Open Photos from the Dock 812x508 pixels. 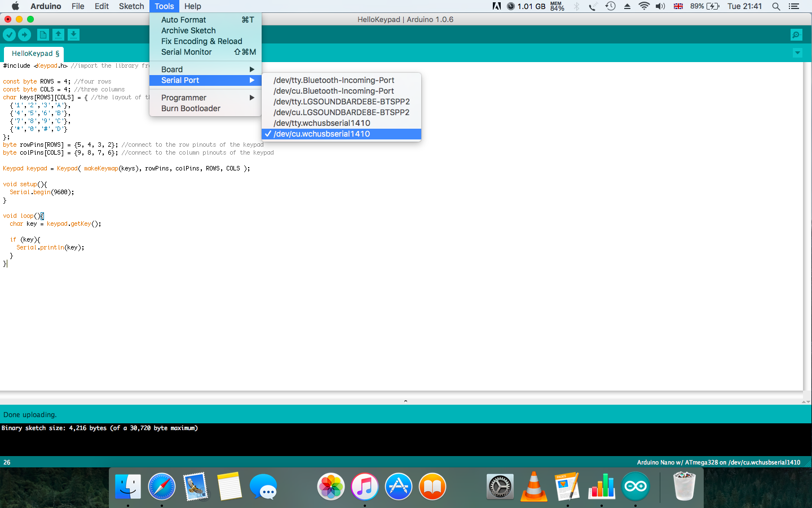tap(331, 487)
